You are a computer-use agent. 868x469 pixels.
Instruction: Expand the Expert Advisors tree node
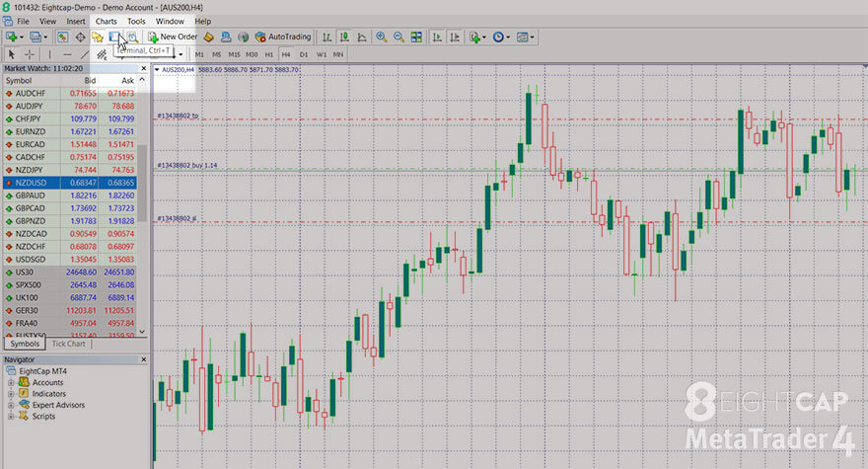(x=11, y=405)
